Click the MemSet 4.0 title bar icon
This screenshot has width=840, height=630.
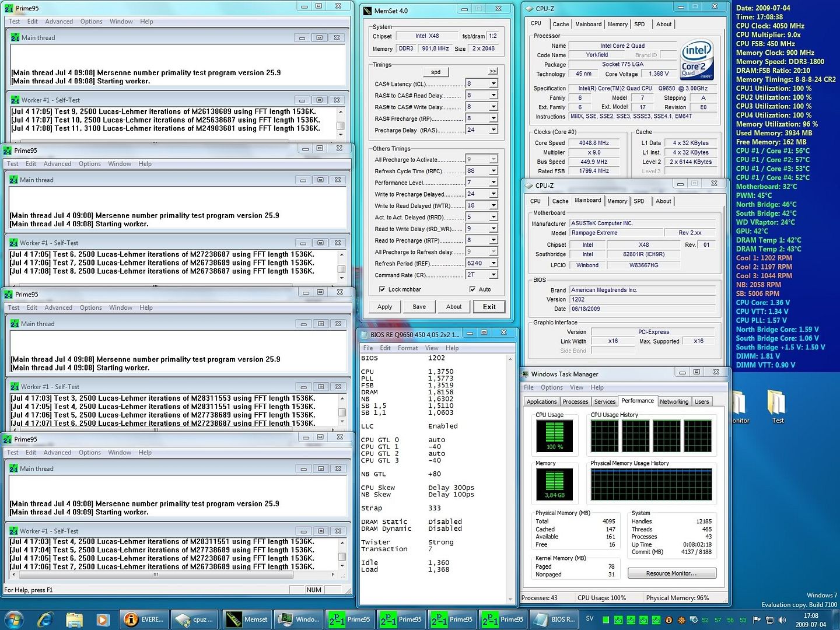367,10
